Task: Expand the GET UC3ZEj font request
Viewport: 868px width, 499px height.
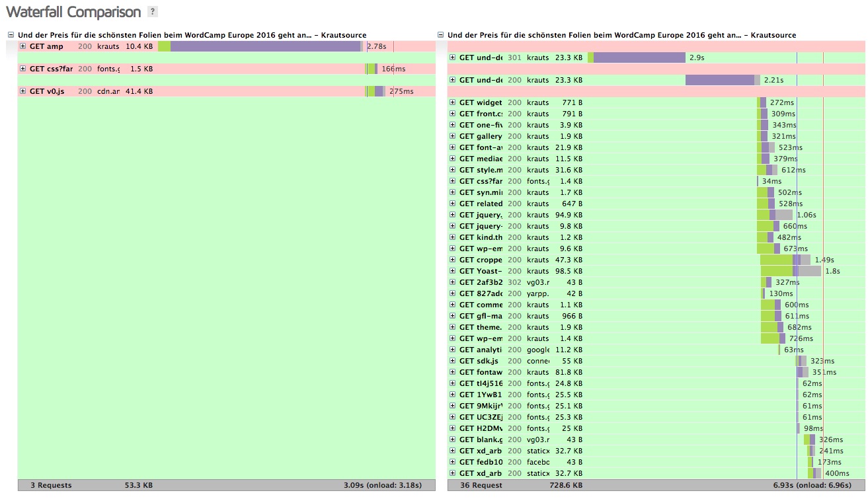Action: tap(453, 417)
